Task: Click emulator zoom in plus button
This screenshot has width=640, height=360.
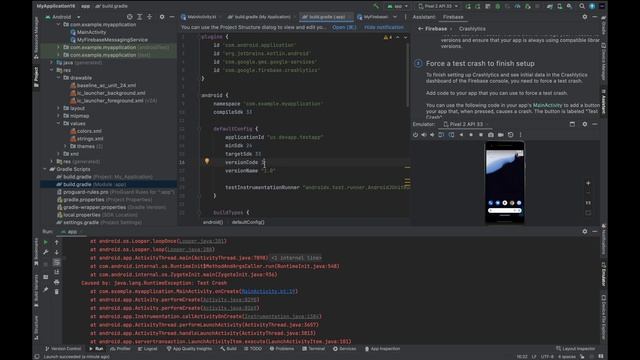Action: [x=588, y=183]
